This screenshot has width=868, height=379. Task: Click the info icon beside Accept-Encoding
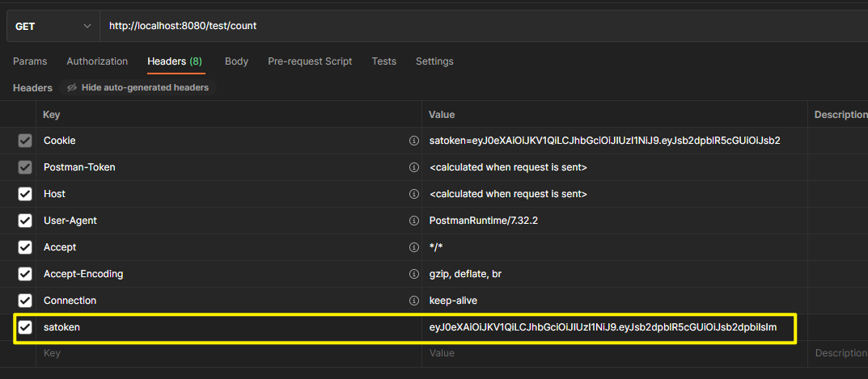pyautogui.click(x=414, y=274)
